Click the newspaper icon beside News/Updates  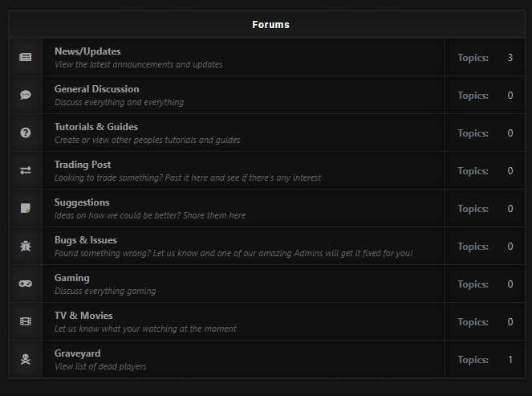pos(26,57)
